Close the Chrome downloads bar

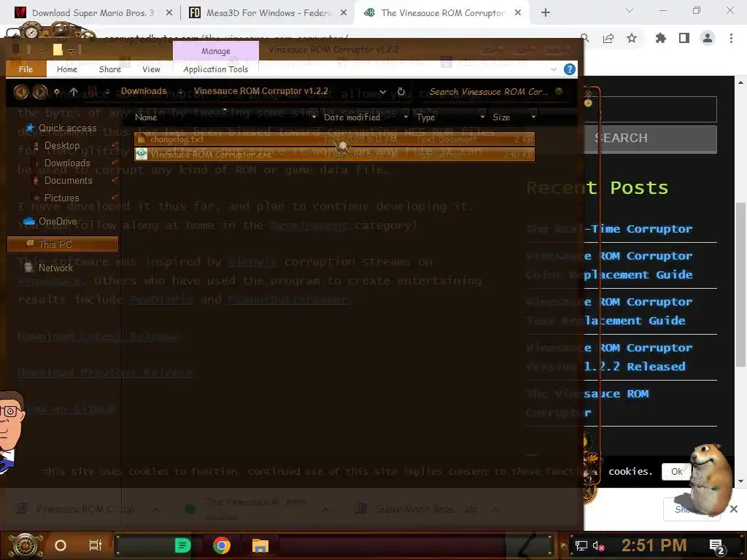tap(734, 509)
